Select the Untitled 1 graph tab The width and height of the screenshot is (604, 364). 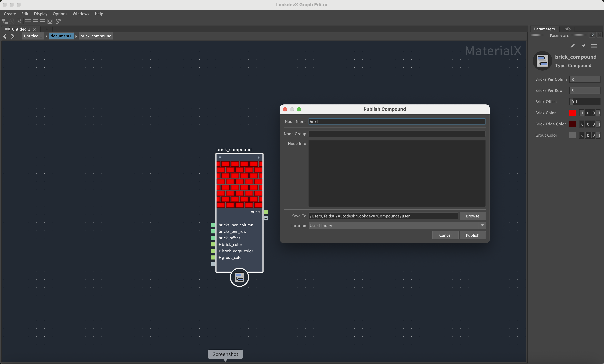click(x=21, y=29)
